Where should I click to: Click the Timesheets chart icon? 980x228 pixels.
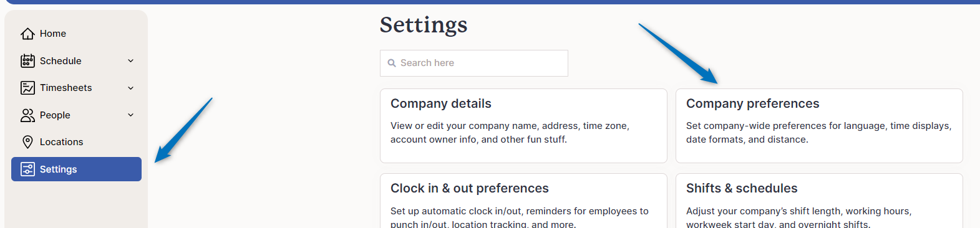(x=27, y=88)
